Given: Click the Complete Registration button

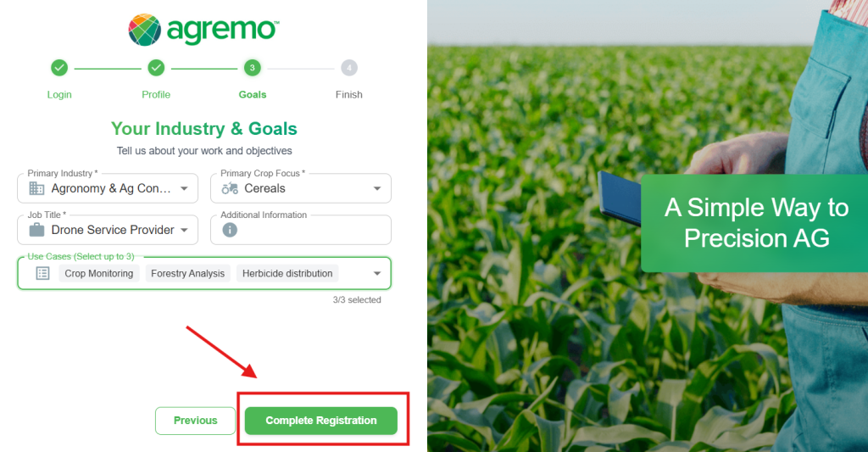Looking at the screenshot, I should (321, 421).
